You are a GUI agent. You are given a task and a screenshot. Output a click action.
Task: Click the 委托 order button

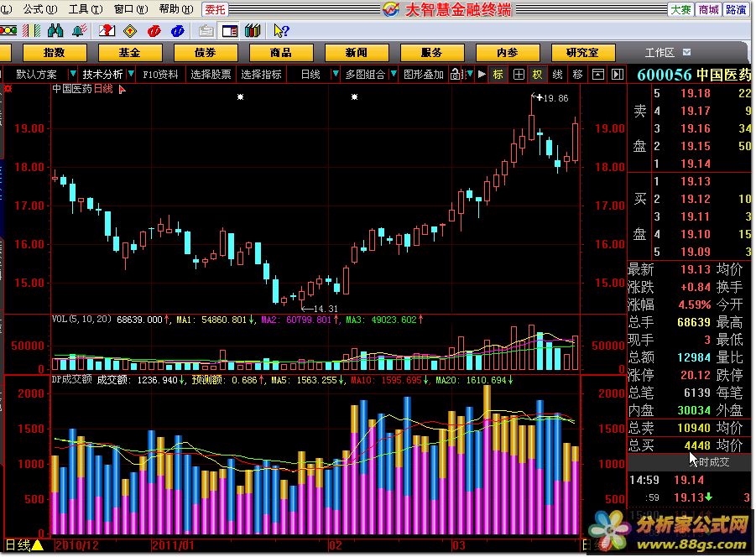215,9
